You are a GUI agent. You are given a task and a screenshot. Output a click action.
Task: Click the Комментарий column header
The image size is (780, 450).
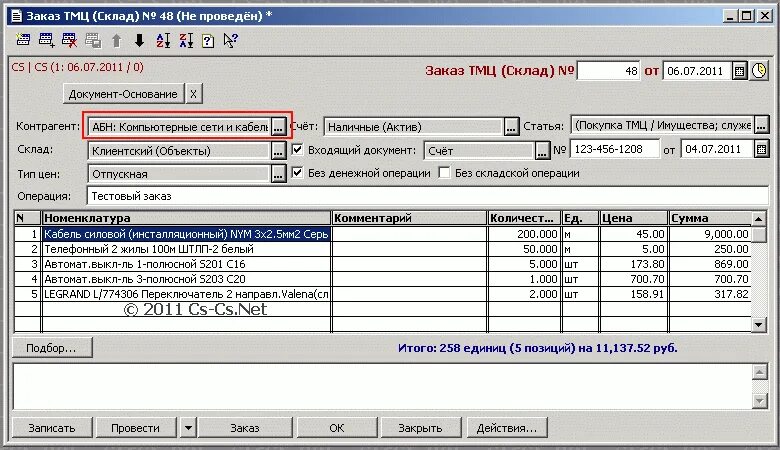pos(409,218)
